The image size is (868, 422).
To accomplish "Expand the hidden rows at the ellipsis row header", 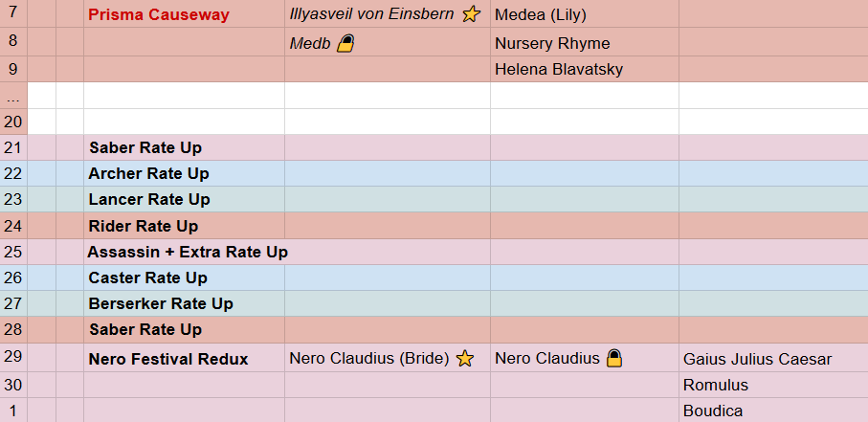I will pyautogui.click(x=13, y=96).
